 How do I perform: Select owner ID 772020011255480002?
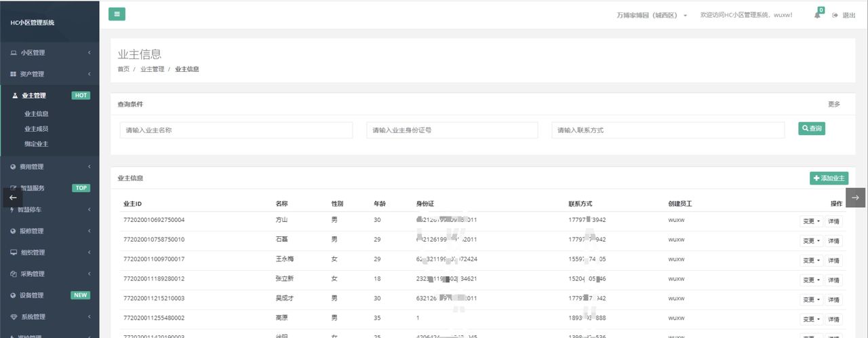154,318
